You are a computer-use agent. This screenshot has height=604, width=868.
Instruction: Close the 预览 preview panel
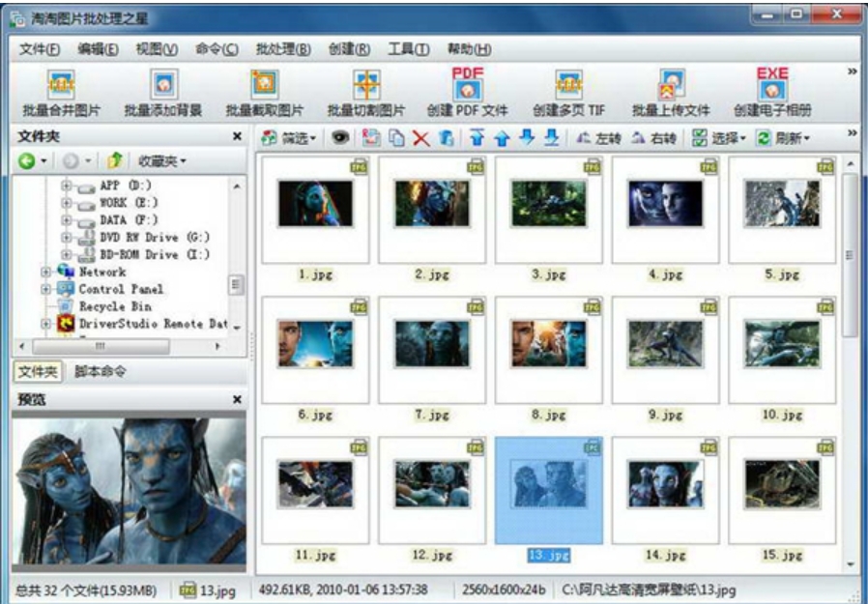[237, 399]
